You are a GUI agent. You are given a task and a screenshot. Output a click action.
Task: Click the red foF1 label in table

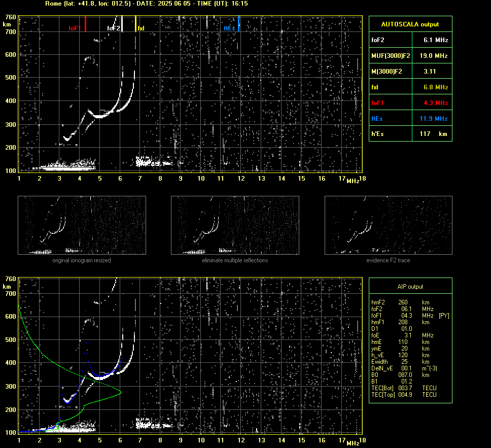point(377,102)
